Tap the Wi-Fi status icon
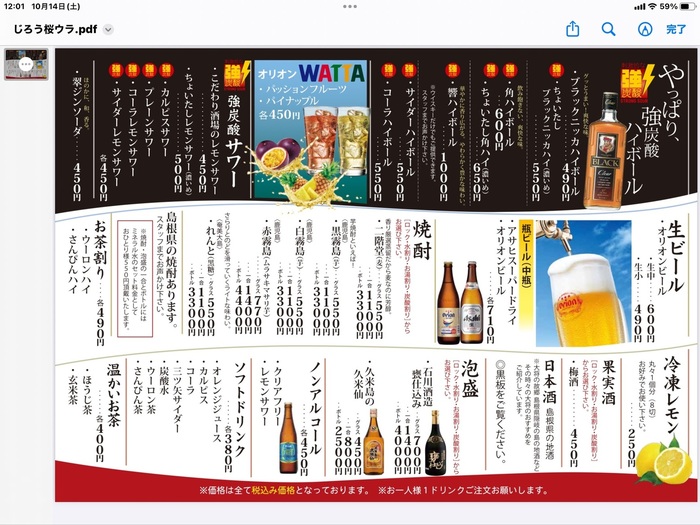 pos(651,6)
